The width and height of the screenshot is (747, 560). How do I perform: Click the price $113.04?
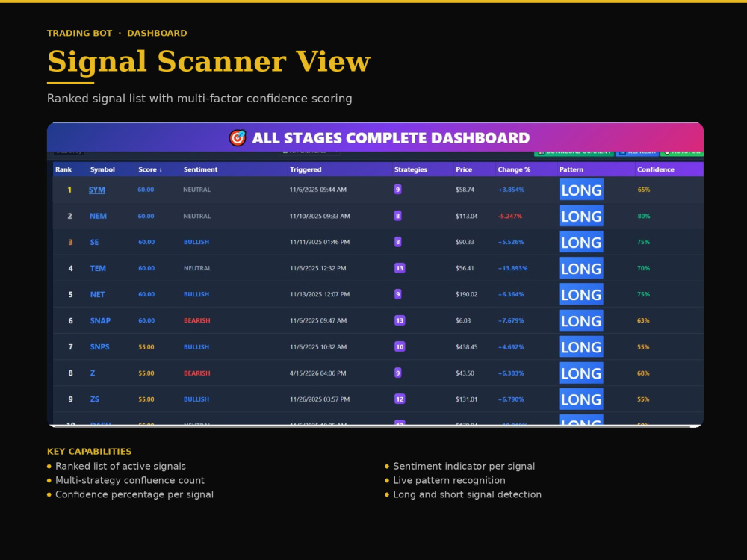(x=466, y=216)
